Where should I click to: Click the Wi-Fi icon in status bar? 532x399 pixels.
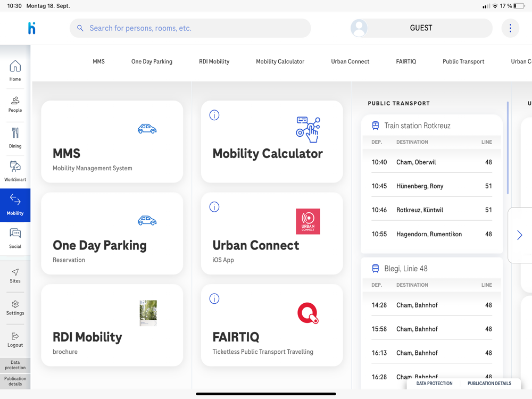pyautogui.click(x=495, y=6)
